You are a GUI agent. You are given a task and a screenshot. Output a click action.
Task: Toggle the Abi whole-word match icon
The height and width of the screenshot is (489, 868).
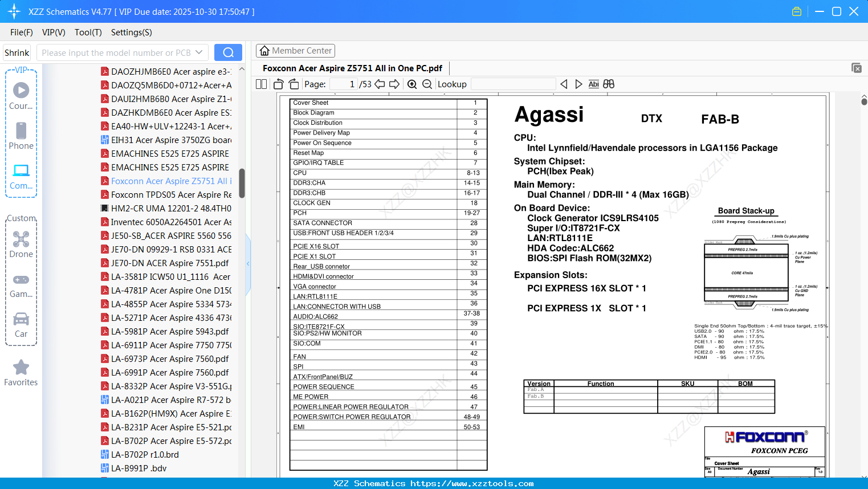594,84
